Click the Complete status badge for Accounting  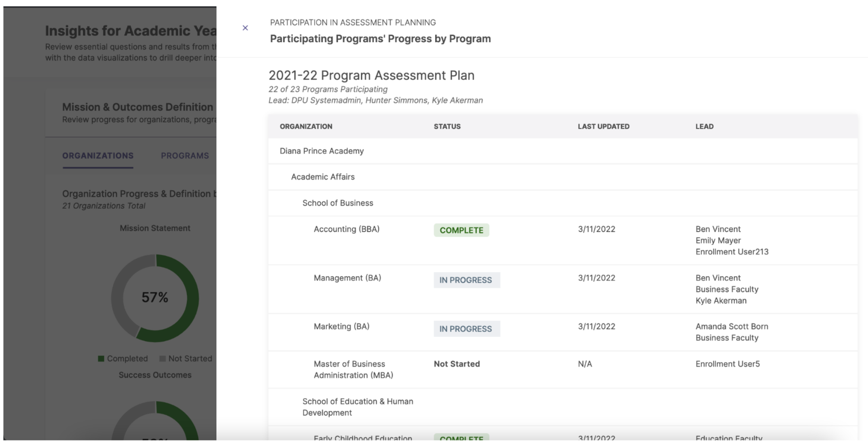461,230
